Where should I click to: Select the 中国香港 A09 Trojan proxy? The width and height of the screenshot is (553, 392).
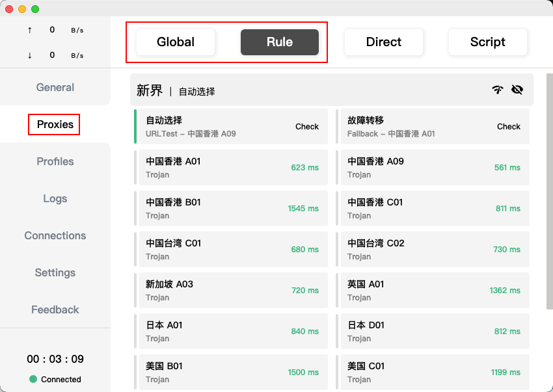tap(433, 167)
